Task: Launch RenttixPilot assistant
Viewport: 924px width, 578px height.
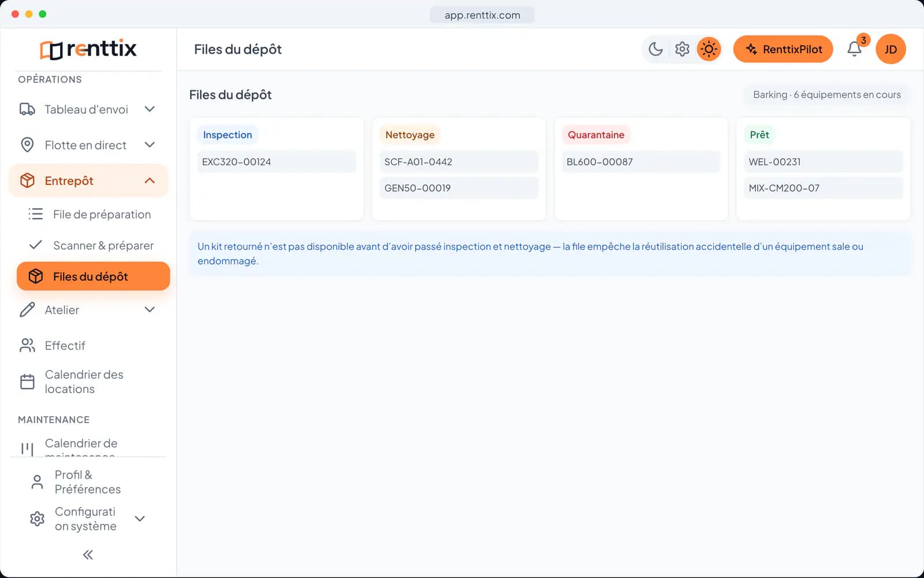Action: coord(783,49)
